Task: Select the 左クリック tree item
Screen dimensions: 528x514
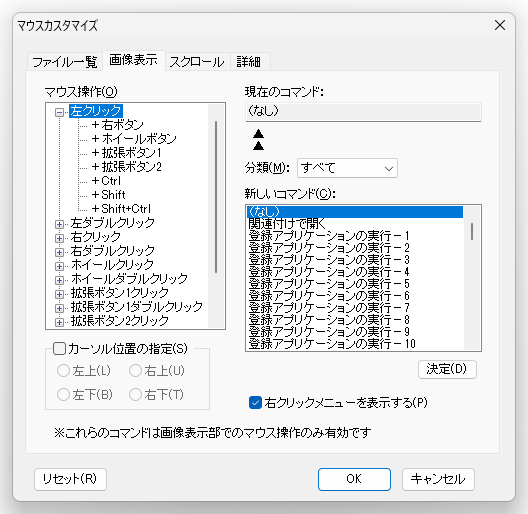Action: pyautogui.click(x=96, y=111)
